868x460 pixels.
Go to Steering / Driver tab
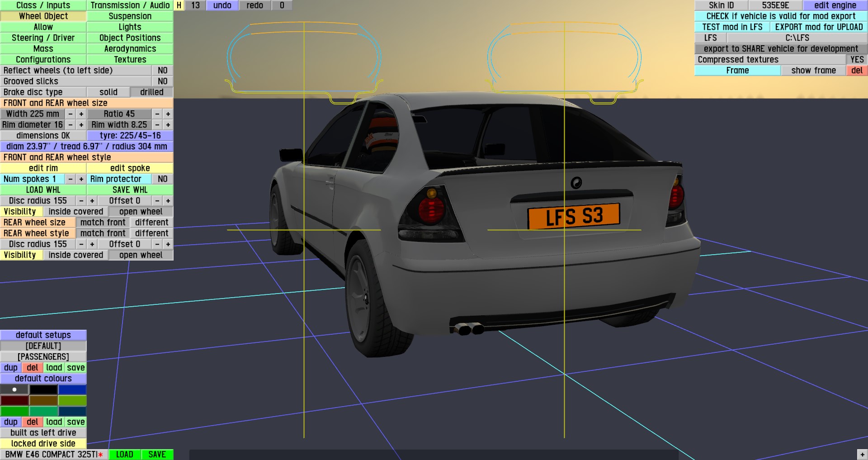tap(43, 38)
